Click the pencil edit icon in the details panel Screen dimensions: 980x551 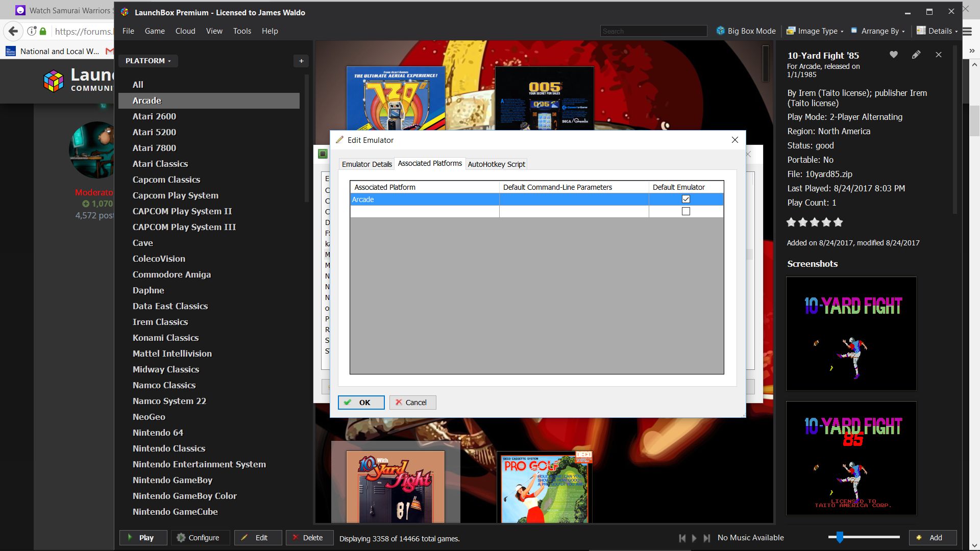coord(916,55)
